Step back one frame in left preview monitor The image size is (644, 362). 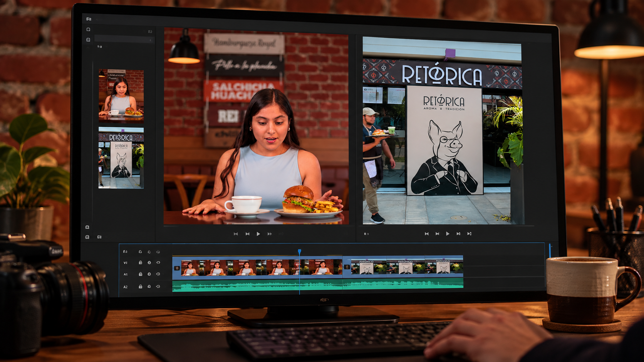pos(247,234)
